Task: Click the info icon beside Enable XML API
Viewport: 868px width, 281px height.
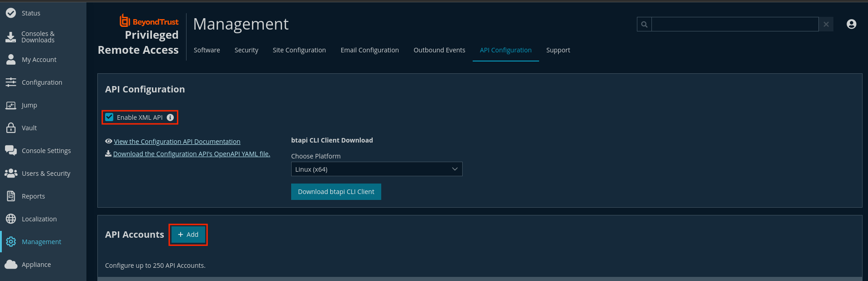Action: point(170,118)
